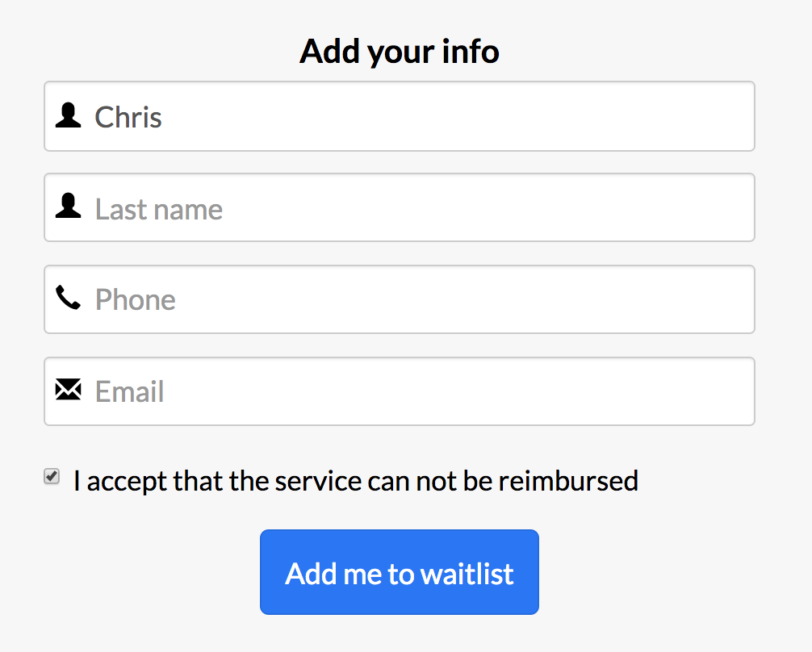Click the "Last name" placeholder text

tap(158, 209)
